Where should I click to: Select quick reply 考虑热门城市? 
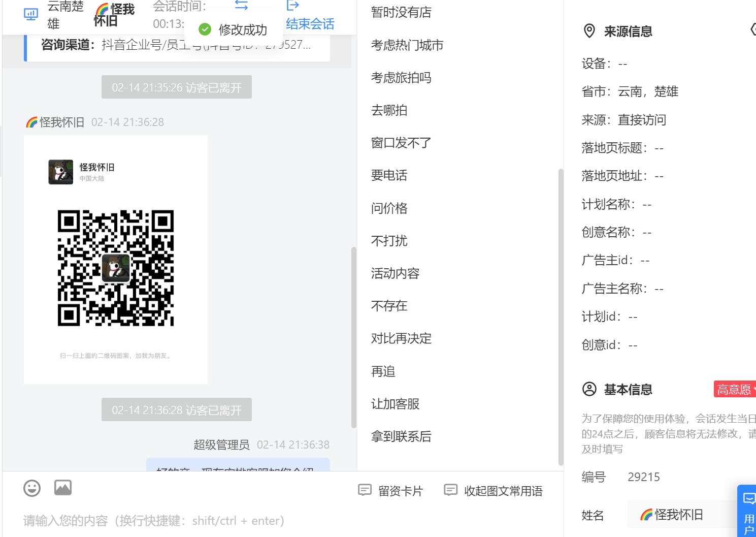tap(407, 45)
